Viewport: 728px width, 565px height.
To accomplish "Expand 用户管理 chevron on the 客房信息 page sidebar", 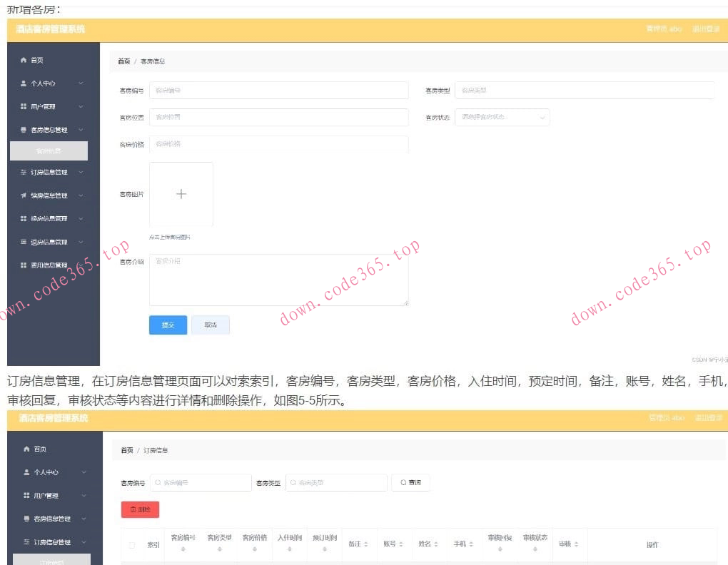I will pos(81,106).
